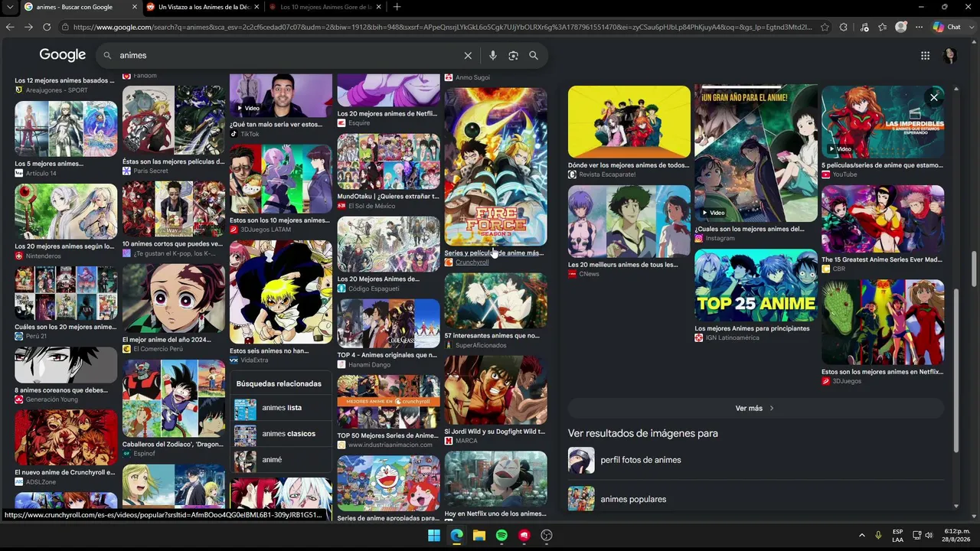
Task: Close the 'animes - Buscar con Google' tab
Action: coord(135,7)
